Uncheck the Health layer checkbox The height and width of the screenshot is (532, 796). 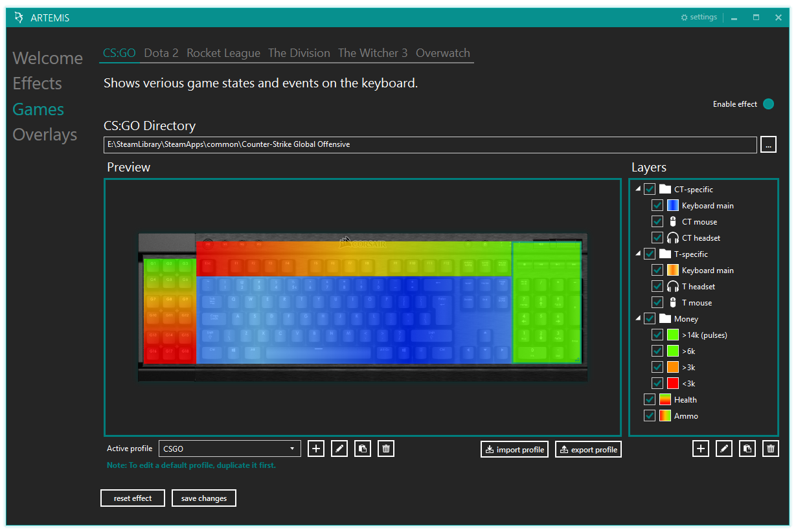(x=650, y=399)
